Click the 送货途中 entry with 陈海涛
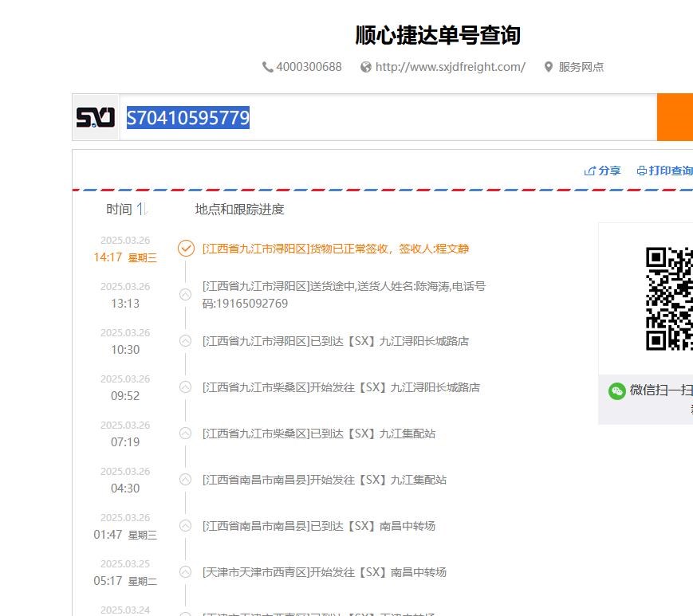Image resolution: width=693 pixels, height=616 pixels. [x=344, y=295]
